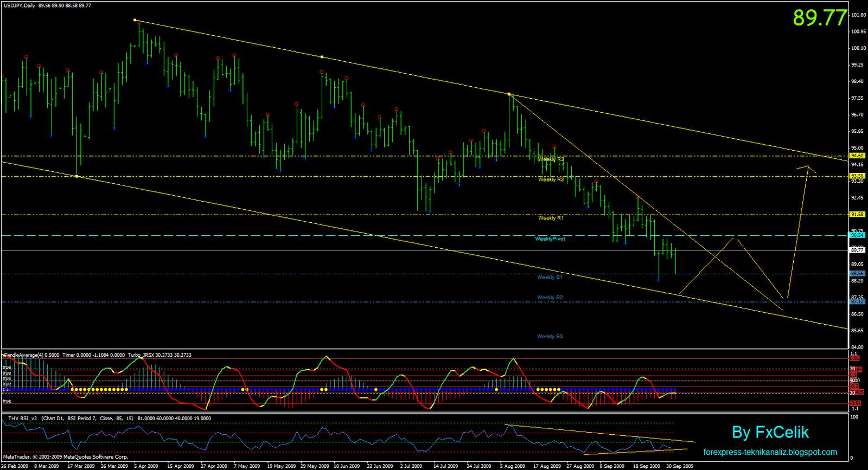Click the Turbo_JRSX 30.2733 indicator label
Screen dimensions: 868x470
159,355
